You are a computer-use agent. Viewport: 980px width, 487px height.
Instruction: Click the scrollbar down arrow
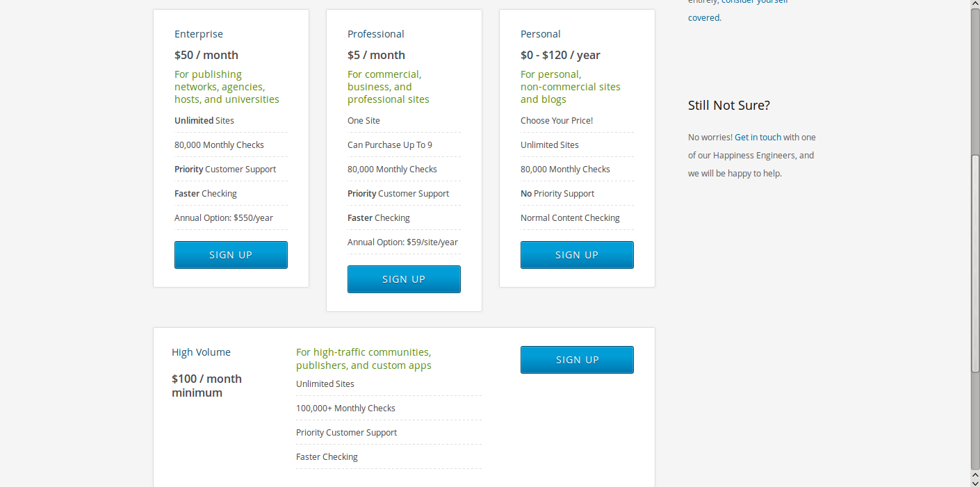(975, 481)
